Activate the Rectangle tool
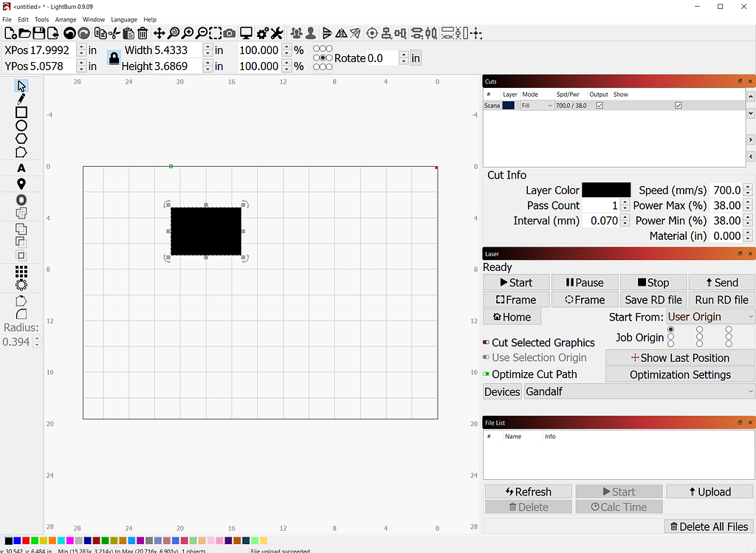Viewport: 756px width, 553px height. click(22, 111)
